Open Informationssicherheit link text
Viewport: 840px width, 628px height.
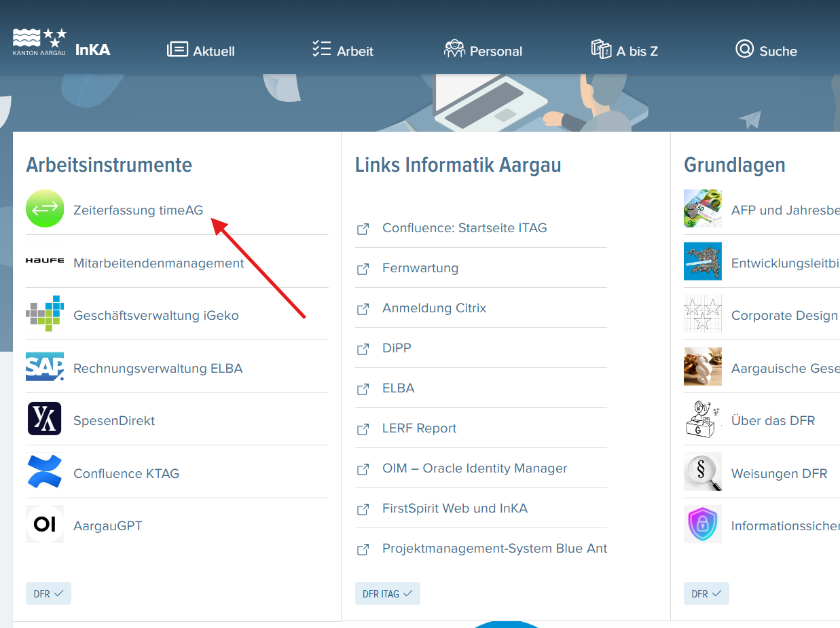click(786, 526)
